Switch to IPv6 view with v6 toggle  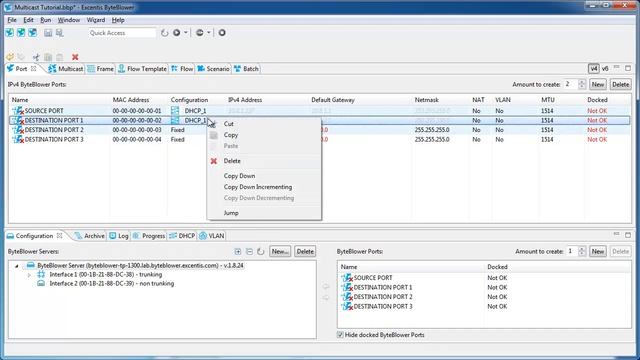(x=605, y=69)
